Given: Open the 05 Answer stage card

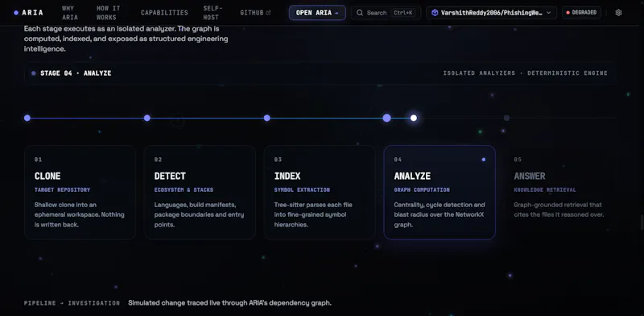Looking at the screenshot, I should click(x=559, y=192).
